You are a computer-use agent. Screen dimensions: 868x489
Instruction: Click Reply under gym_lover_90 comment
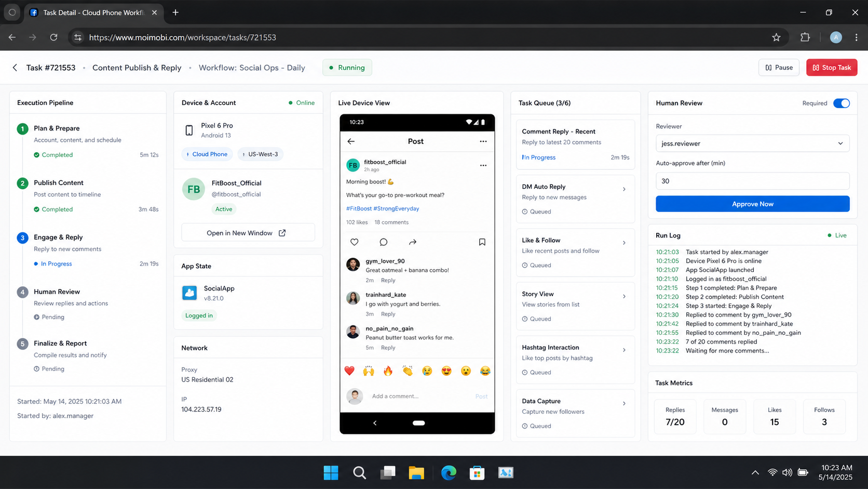388,280
